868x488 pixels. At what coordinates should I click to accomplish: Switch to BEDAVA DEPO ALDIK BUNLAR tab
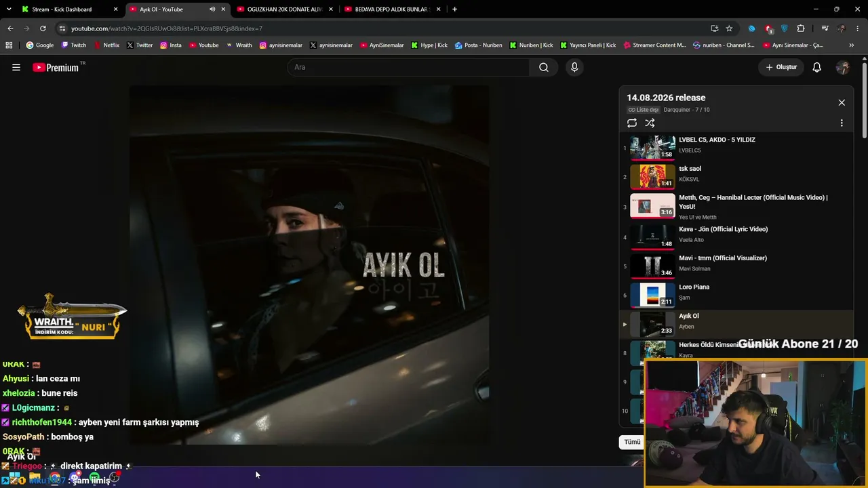tap(391, 9)
